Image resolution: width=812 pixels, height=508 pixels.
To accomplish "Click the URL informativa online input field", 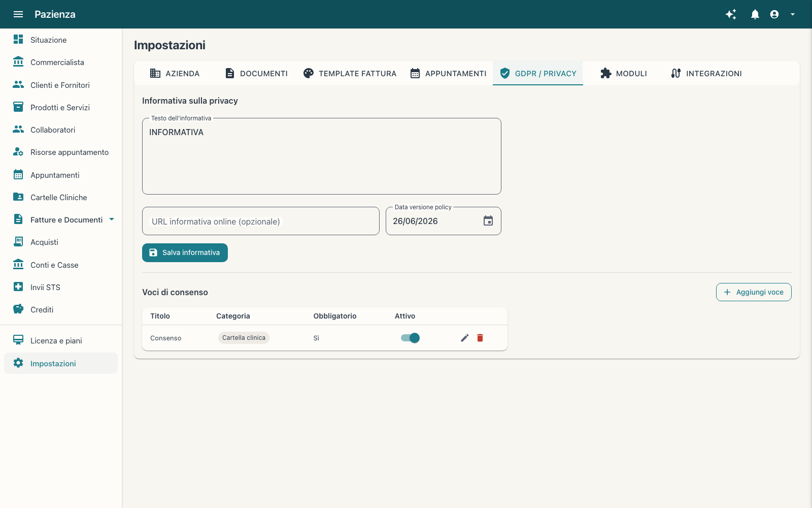I will tap(261, 221).
